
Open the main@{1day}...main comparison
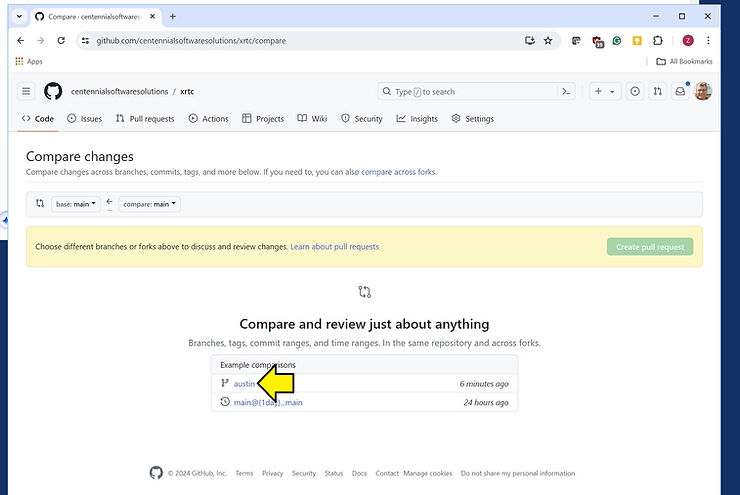[267, 403]
